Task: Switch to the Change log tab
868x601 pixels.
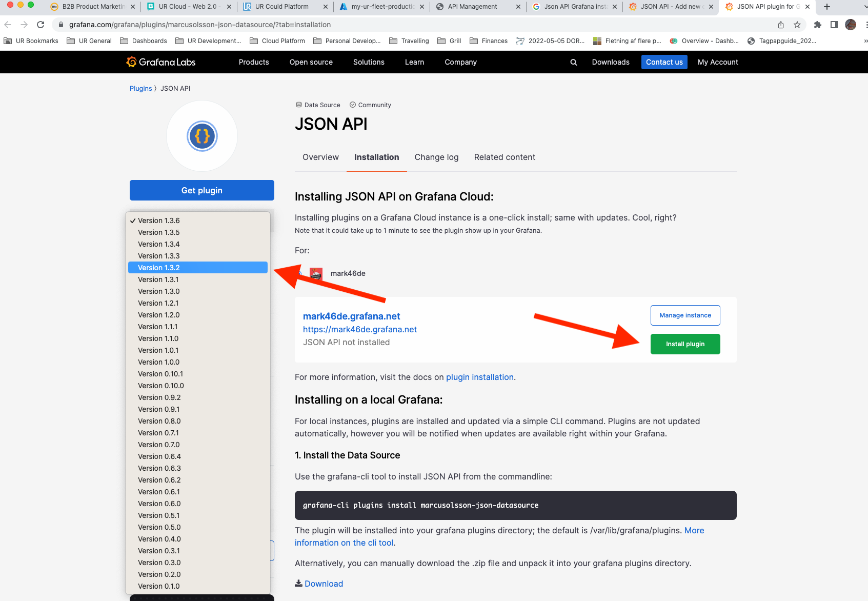Action: [436, 157]
